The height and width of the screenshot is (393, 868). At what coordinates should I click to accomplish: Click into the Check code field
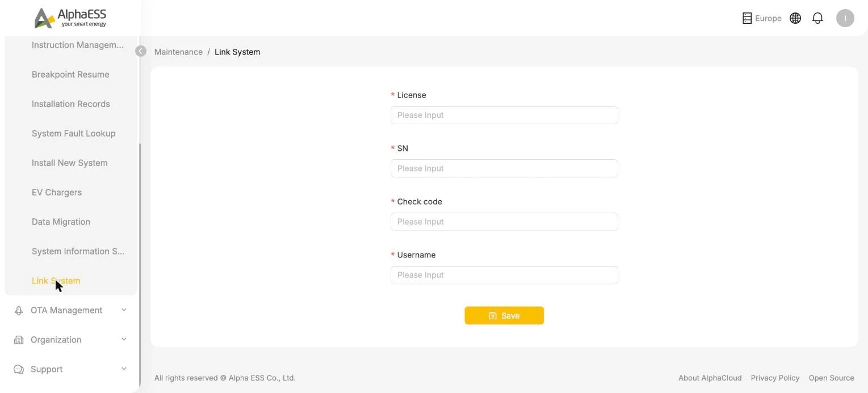[x=504, y=222]
